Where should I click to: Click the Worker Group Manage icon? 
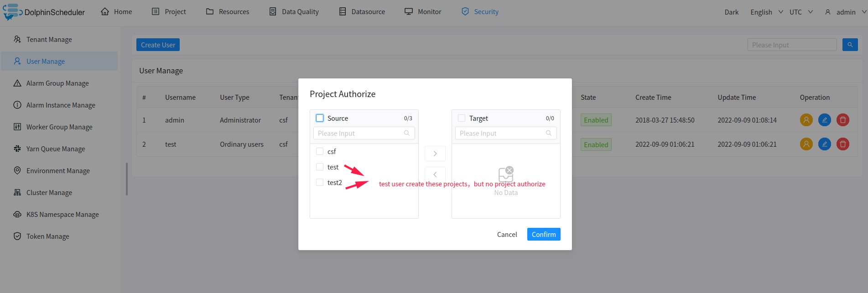(x=17, y=127)
